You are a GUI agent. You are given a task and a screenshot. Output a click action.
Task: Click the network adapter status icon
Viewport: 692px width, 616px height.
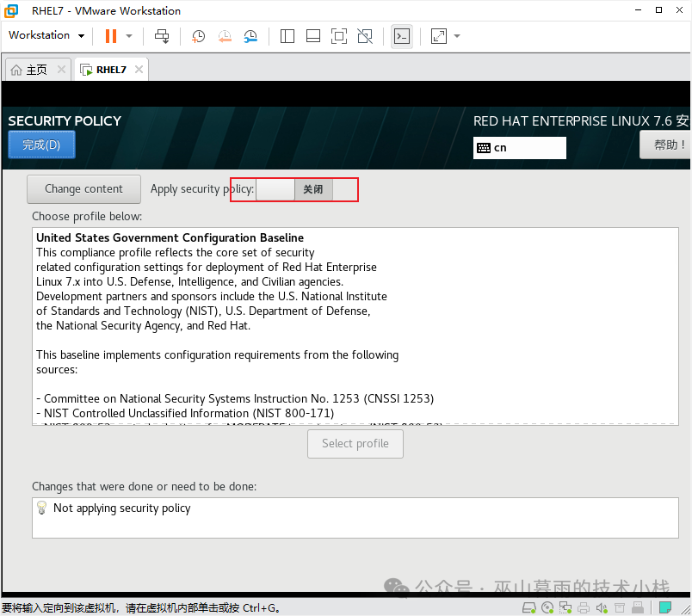565,607
